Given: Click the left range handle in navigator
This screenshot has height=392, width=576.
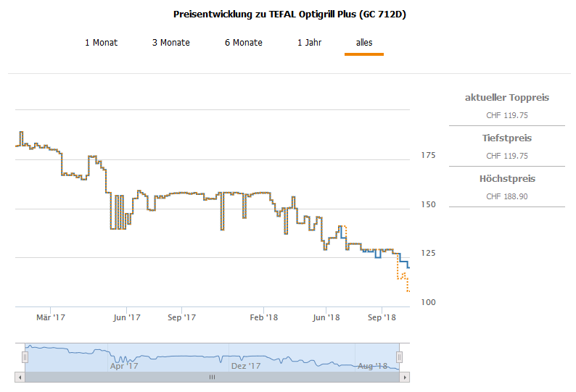Looking at the screenshot, I should coord(25,356).
